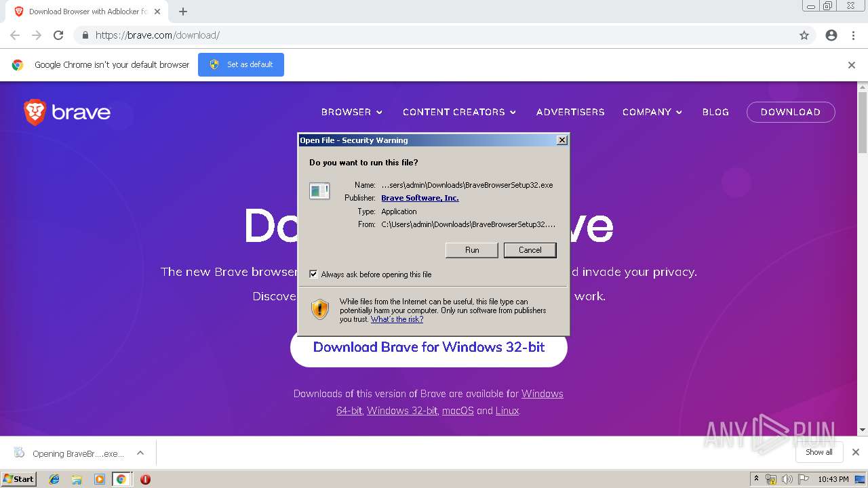Click the volume speaker tray icon
This screenshot has height=488, width=868.
tap(787, 479)
